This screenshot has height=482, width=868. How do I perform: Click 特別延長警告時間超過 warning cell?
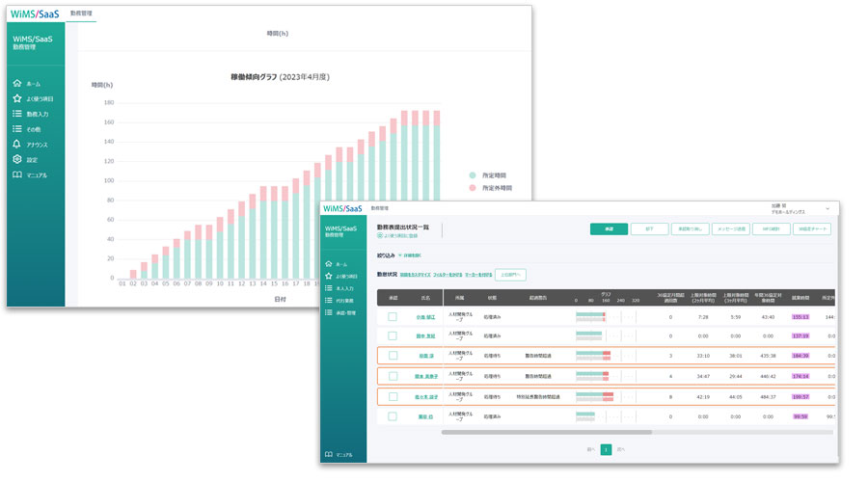pyautogui.click(x=538, y=397)
